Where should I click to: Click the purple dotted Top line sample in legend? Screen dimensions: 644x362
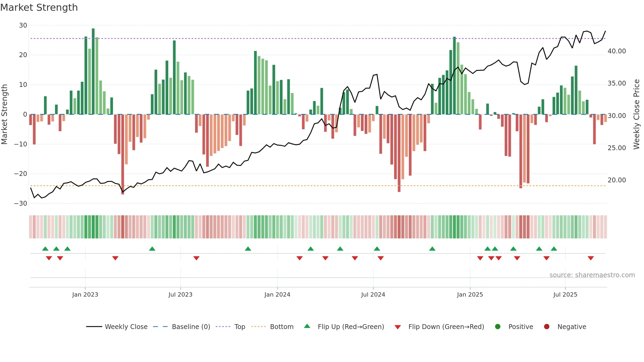click(x=223, y=327)
